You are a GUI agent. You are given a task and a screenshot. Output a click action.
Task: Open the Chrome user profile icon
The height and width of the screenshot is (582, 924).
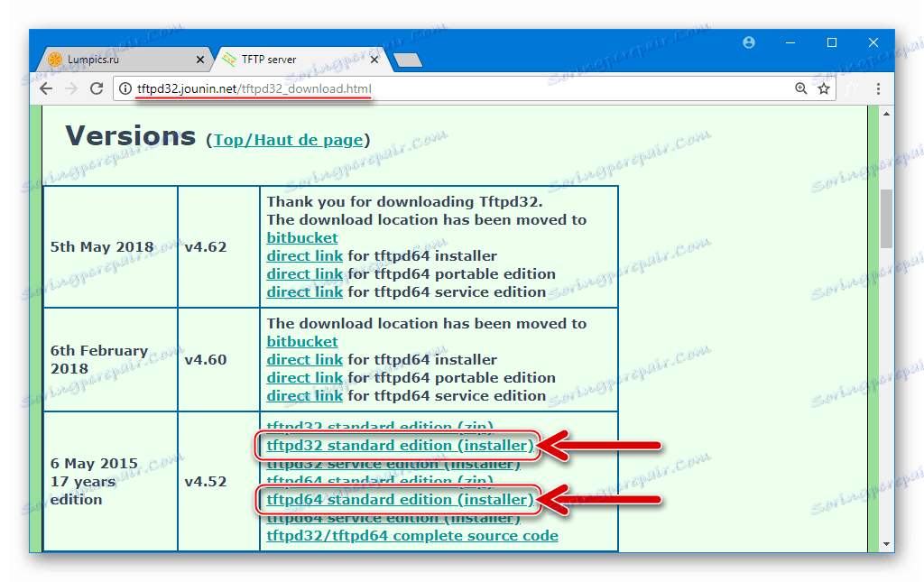pos(749,42)
